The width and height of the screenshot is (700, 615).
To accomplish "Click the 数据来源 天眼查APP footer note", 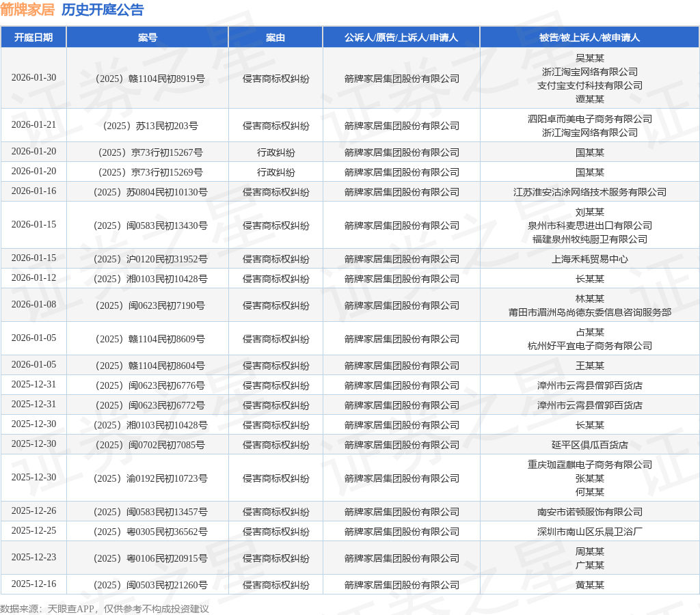I will [x=105, y=609].
